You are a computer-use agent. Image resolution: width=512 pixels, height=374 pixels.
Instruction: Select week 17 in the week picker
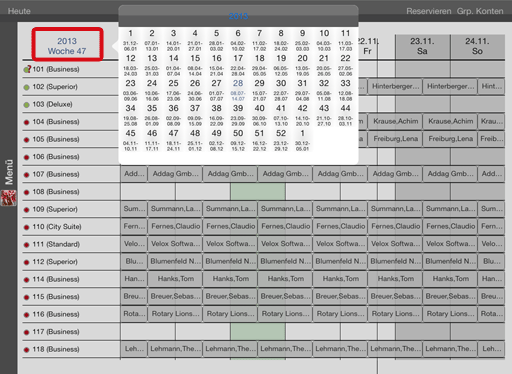tap(238, 65)
